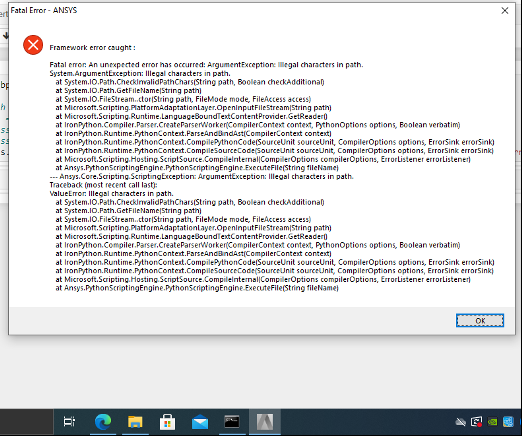
Task: Click the down arrow behind the dialog
Action: click(6, 36)
